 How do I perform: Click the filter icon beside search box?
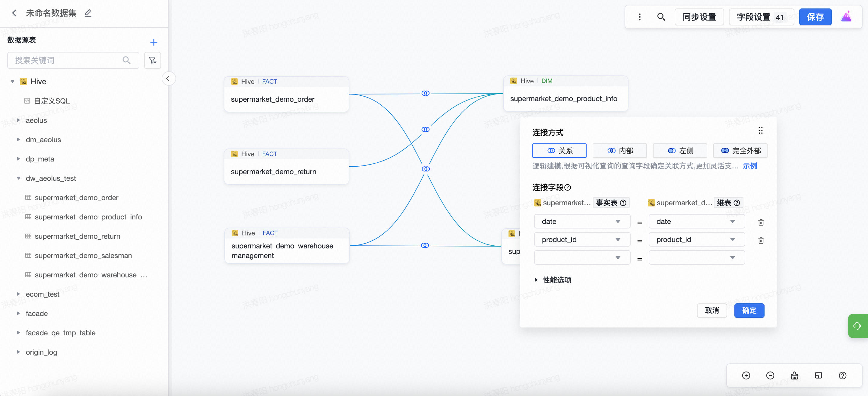[153, 60]
